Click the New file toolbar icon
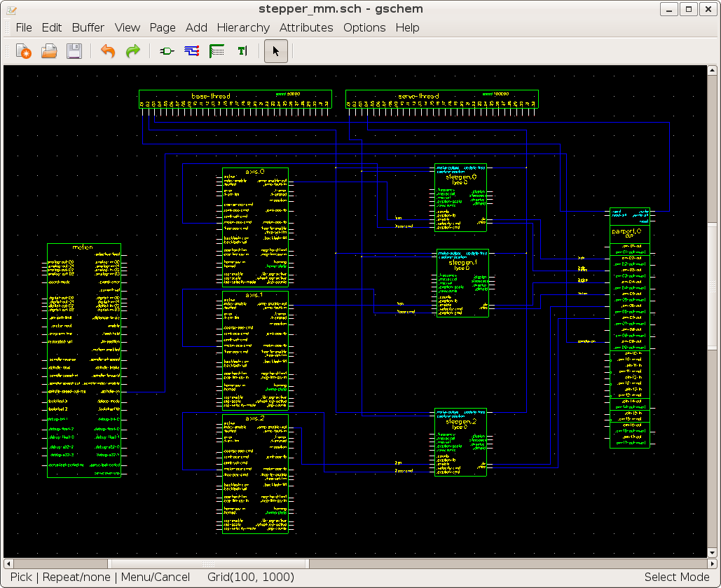Viewport: 721px width, 588px height. click(x=24, y=51)
